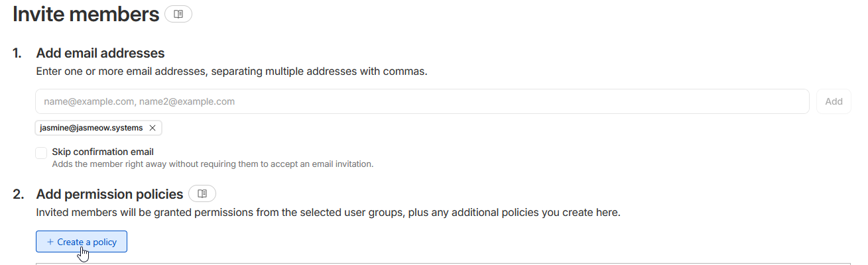868x265 pixels.
Task: Select the jasmine@jasmeow.systems address chip text
Action: pos(92,128)
